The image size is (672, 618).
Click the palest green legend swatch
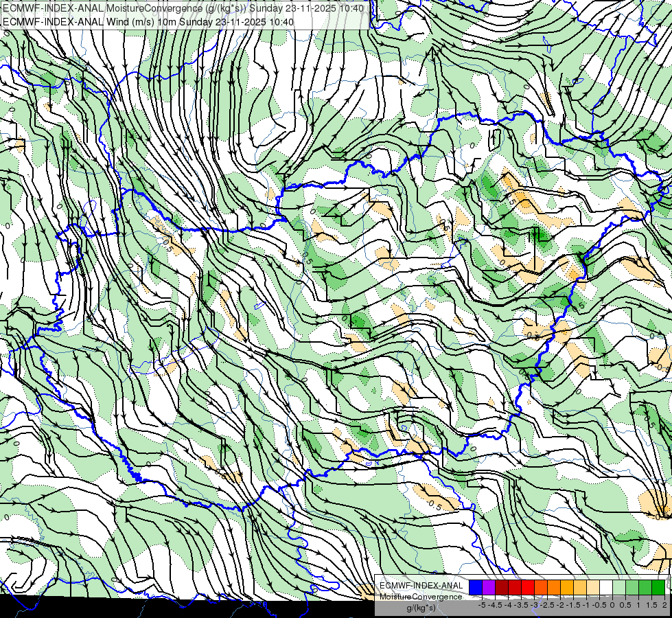[x=619, y=588]
